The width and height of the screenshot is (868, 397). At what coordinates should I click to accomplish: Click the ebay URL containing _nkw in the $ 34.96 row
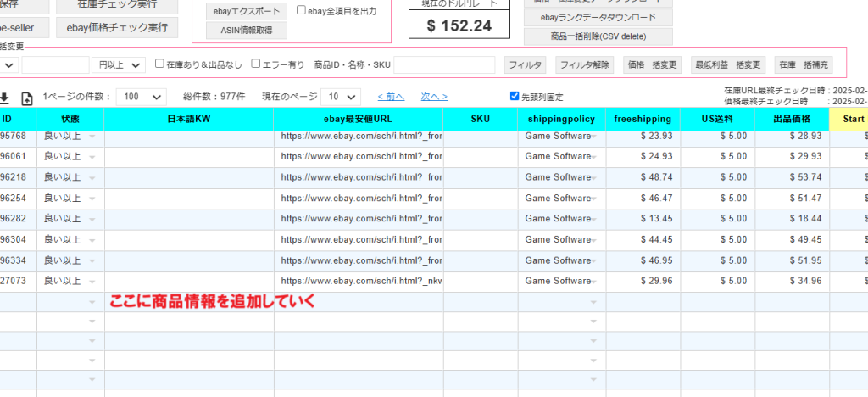[359, 282]
